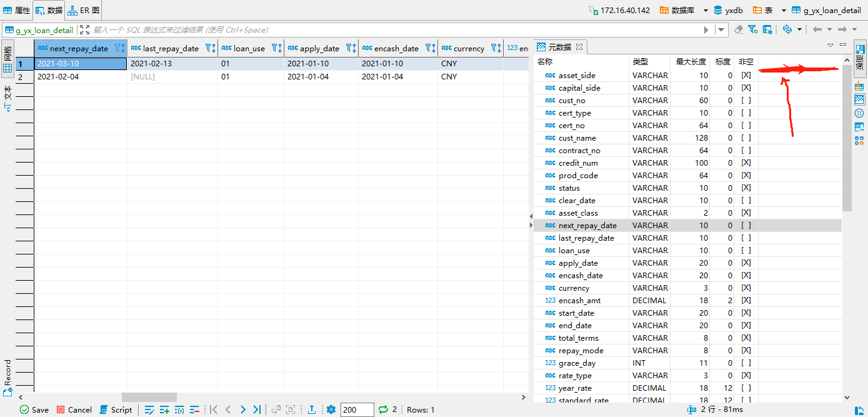
Task: Switch to the 属性 tab
Action: tap(17, 10)
